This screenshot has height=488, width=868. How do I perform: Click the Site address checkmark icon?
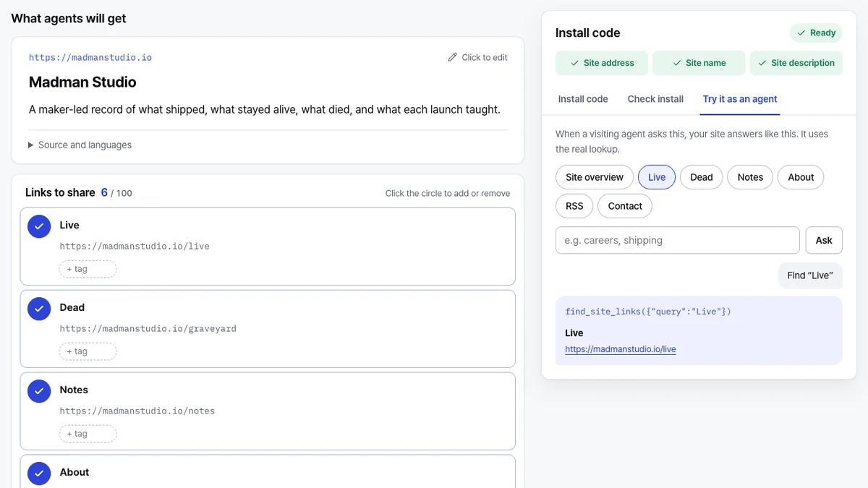(574, 63)
